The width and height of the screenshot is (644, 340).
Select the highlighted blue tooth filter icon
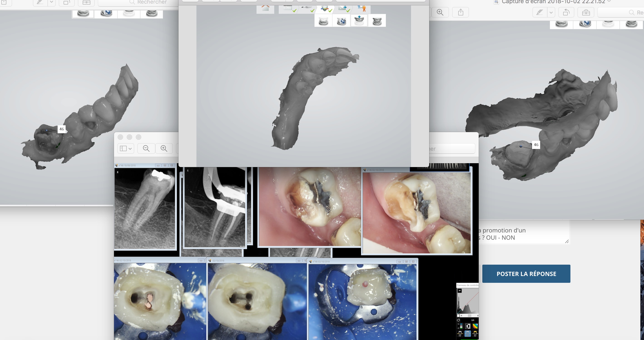[468, 333]
